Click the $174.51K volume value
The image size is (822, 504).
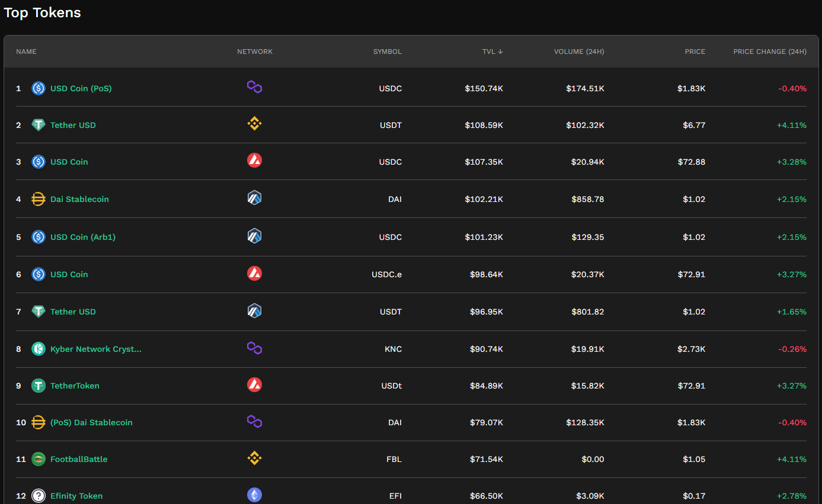[x=585, y=88]
